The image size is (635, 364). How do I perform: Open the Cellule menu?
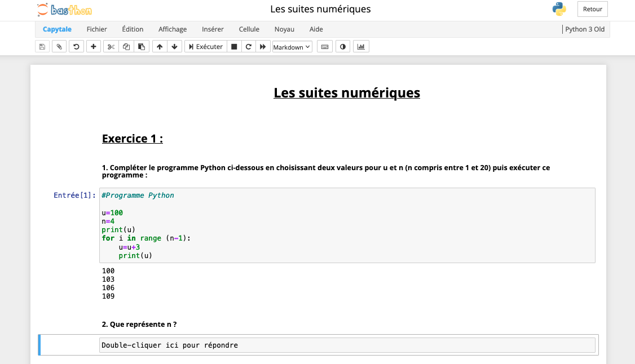pos(249,29)
